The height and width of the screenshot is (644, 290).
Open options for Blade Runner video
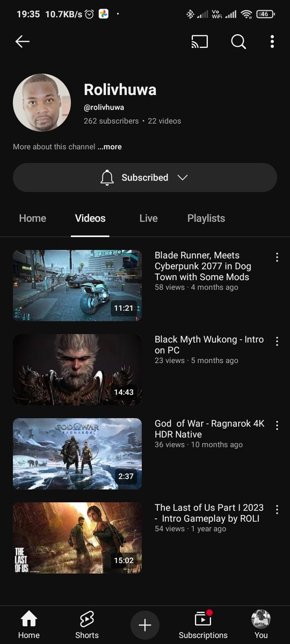[277, 257]
